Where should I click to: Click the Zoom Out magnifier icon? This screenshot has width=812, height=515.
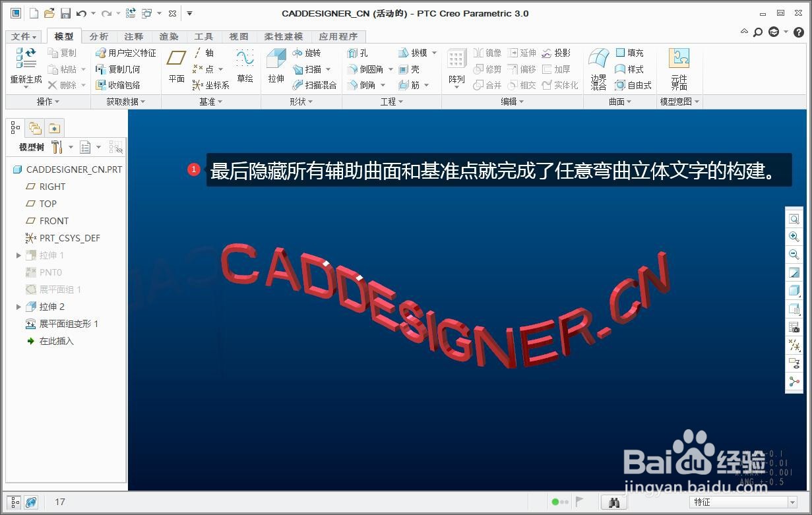794,255
